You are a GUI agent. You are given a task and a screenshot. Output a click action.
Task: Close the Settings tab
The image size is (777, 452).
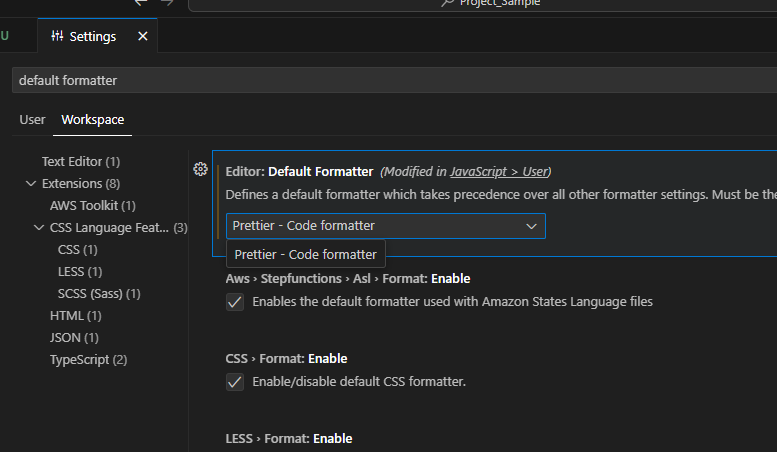pos(143,36)
